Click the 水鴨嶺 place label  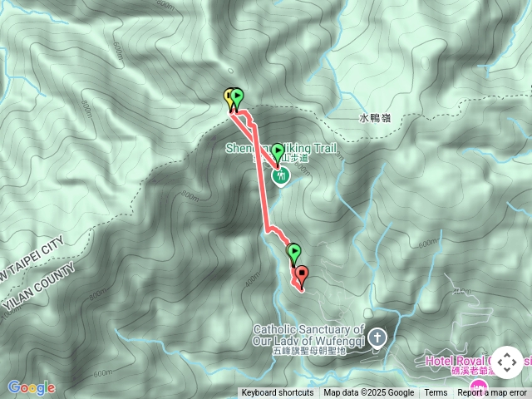point(375,118)
